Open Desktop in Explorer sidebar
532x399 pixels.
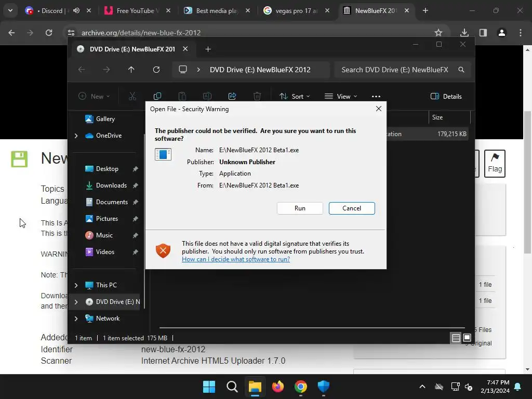tap(107, 169)
